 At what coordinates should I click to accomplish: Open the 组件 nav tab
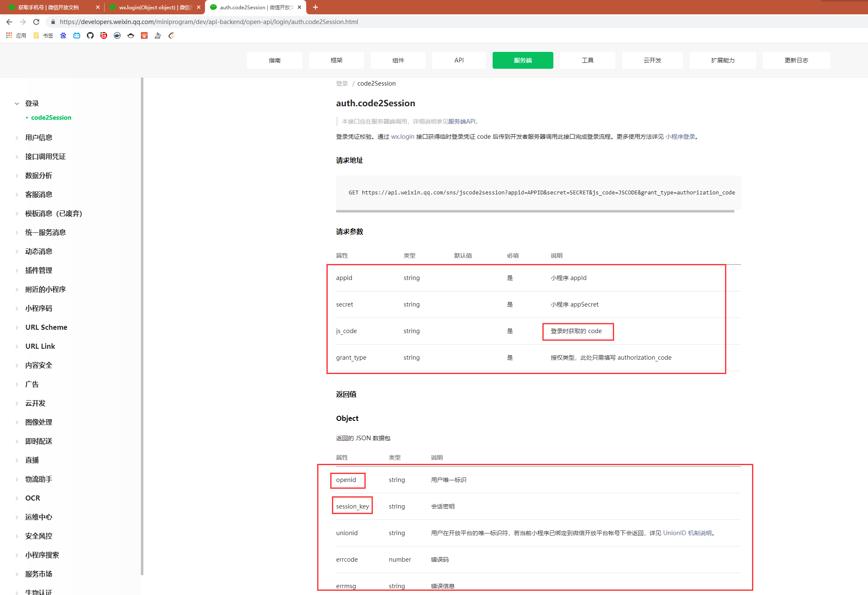click(x=398, y=60)
